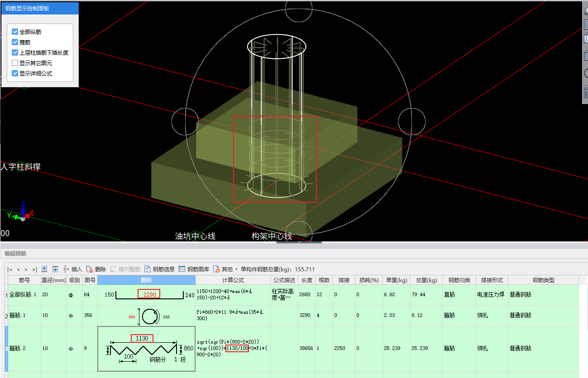Click 筋号 column header
588x378 pixels.
[24, 280]
